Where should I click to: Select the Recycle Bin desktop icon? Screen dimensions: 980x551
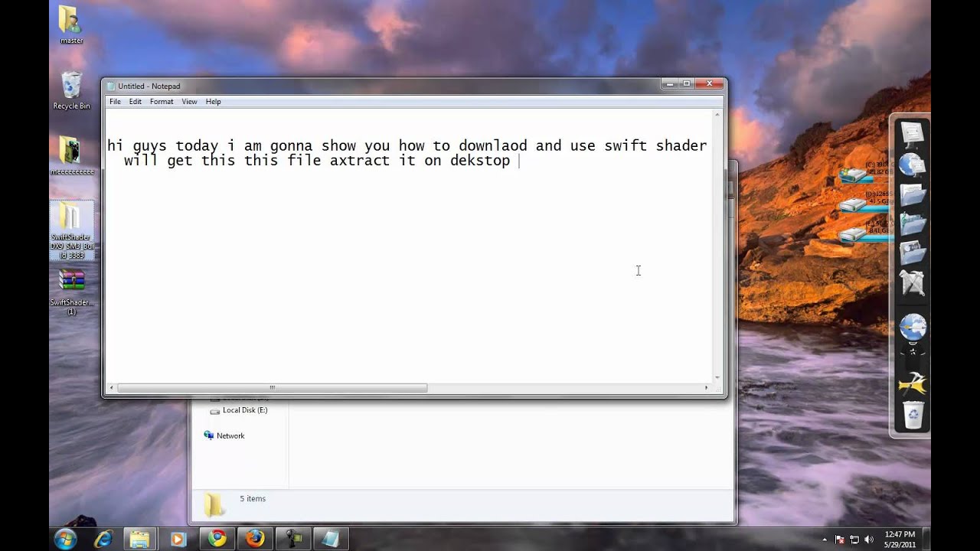pos(71,90)
